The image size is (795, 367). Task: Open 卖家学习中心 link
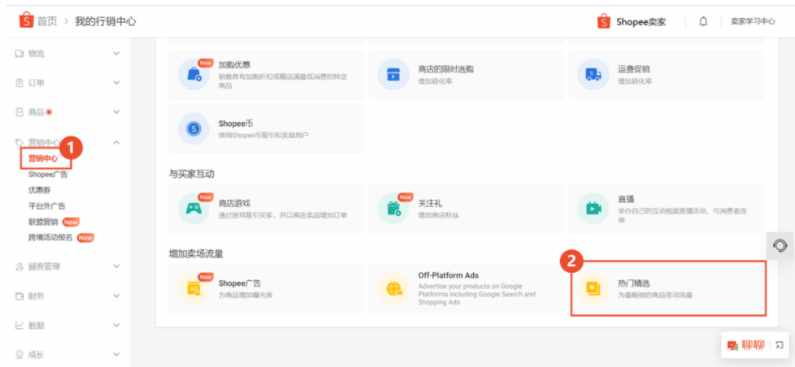pyautogui.click(x=752, y=21)
